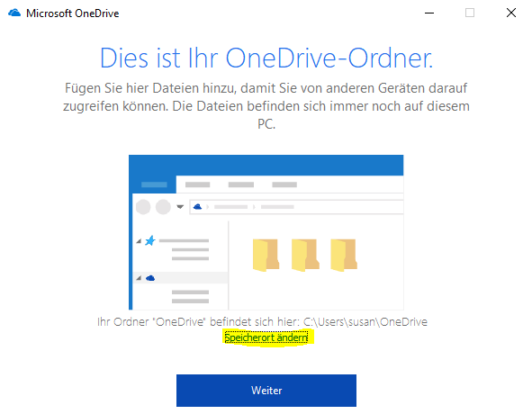532x414 pixels.
Task: Minimize the Microsoft OneDrive window
Action: [x=429, y=13]
